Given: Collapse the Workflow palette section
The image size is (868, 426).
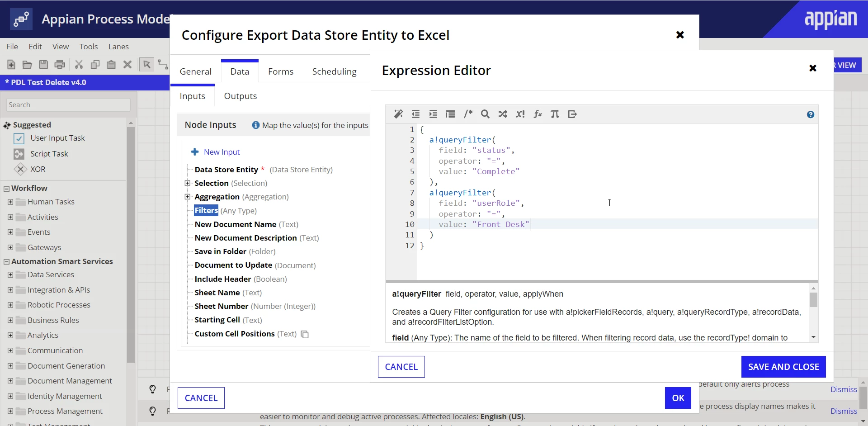Looking at the screenshot, I should tap(7, 189).
